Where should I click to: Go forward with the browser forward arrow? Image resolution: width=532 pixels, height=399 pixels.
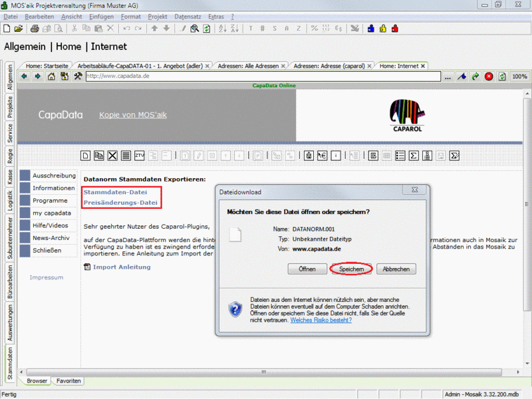[38, 76]
